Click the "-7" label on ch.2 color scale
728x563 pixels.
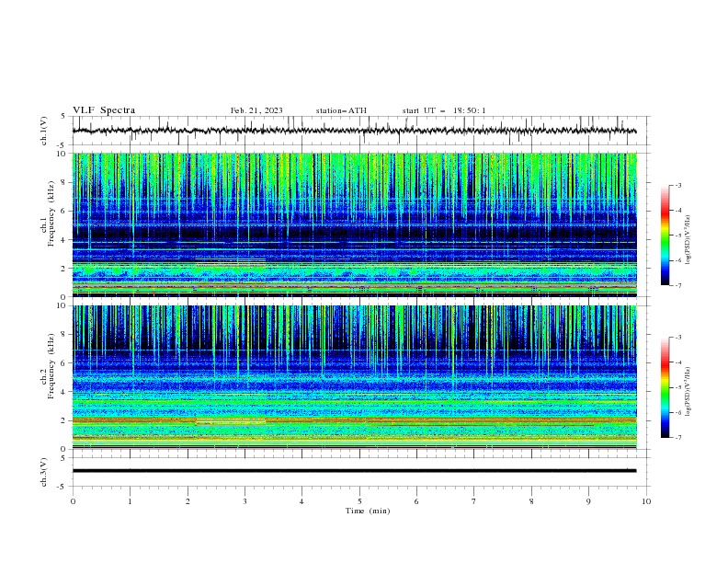[x=677, y=437]
